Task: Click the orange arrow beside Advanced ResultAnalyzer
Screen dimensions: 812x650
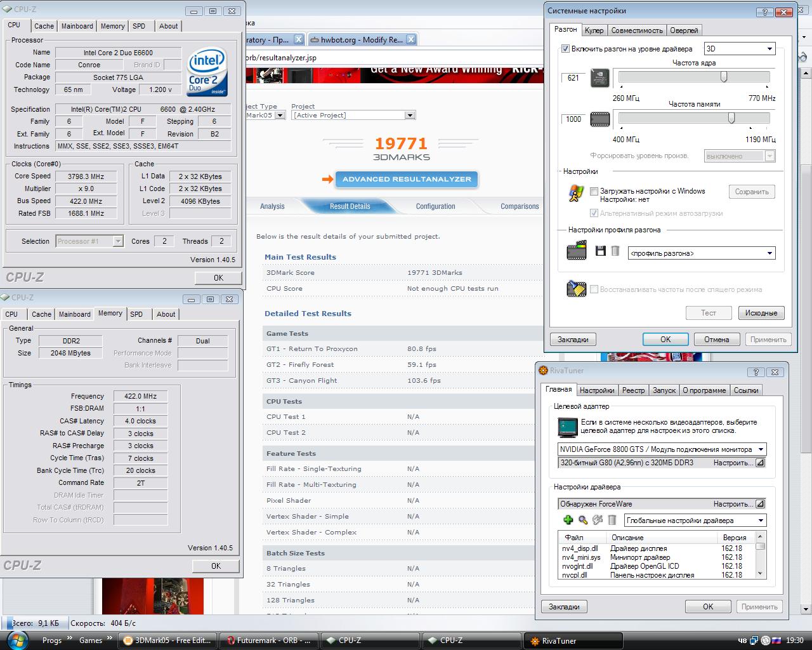Action: coord(327,179)
